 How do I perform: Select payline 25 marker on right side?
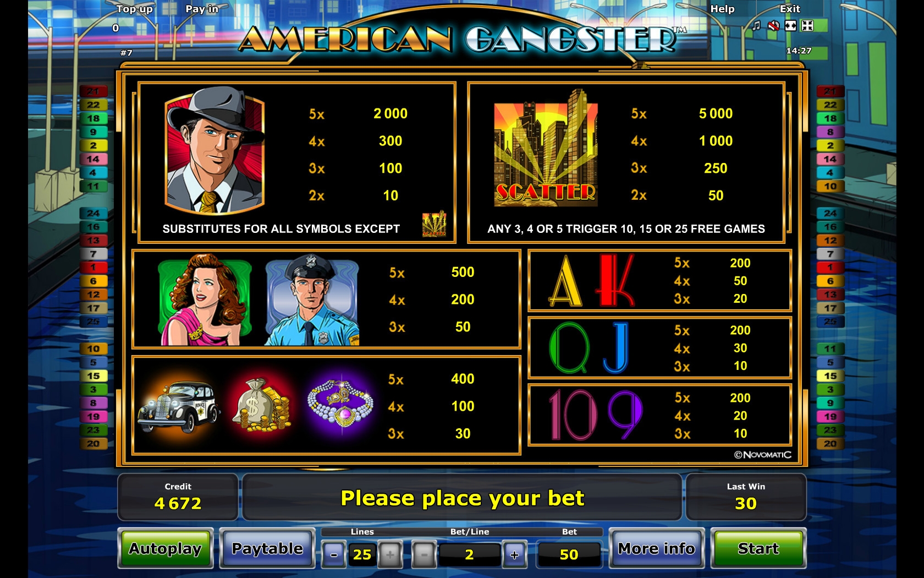click(x=830, y=321)
